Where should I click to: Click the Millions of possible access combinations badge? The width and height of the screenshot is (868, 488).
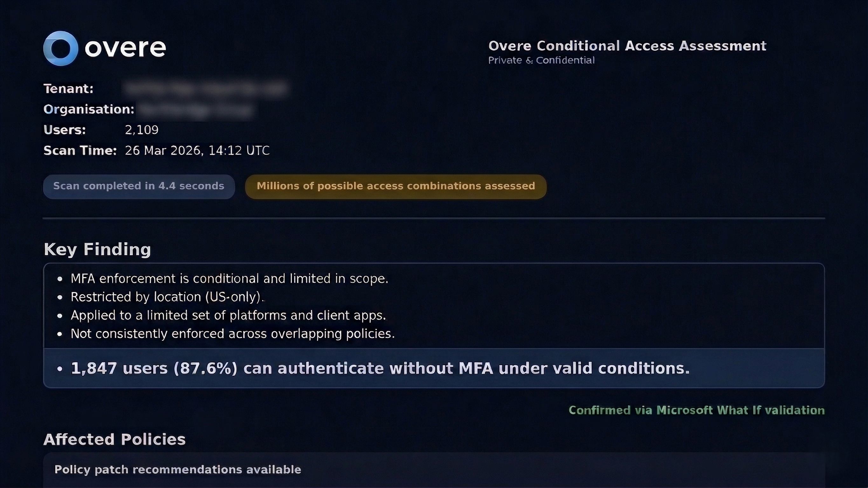pyautogui.click(x=396, y=186)
